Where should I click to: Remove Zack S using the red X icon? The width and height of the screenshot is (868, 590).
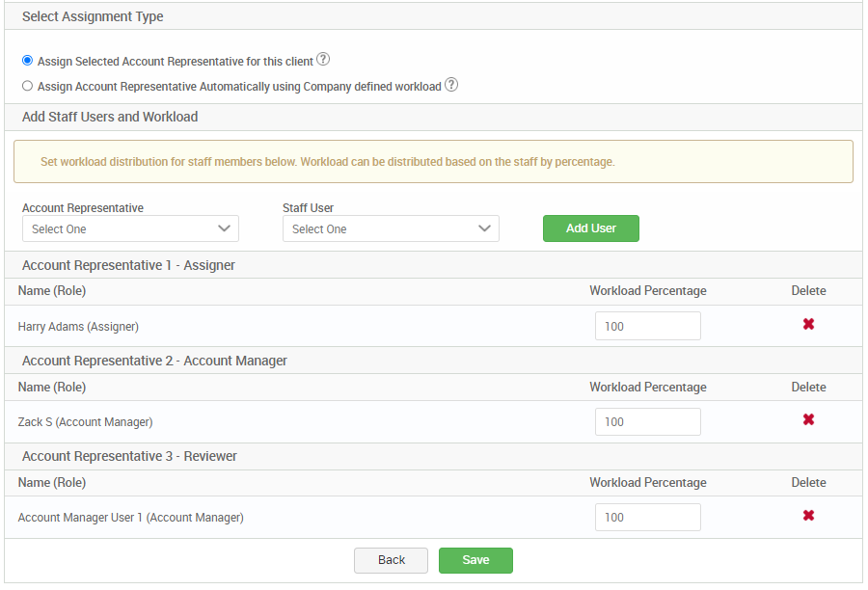pos(808,420)
